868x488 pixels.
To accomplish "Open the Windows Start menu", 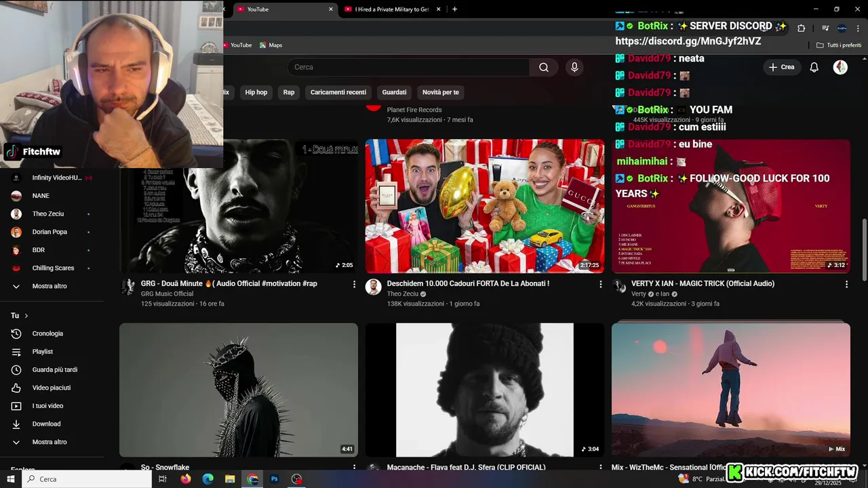I will tap(9, 479).
